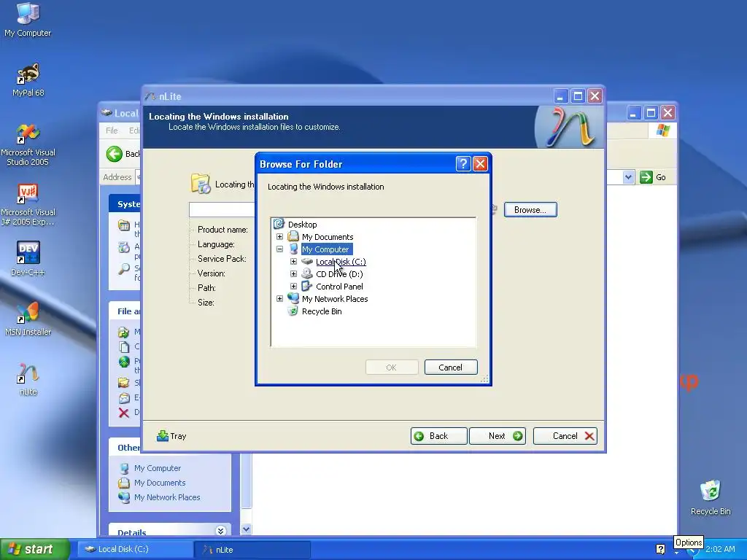Image resolution: width=747 pixels, height=560 pixels.
Task: Minimize the nLite window
Action: click(560, 96)
